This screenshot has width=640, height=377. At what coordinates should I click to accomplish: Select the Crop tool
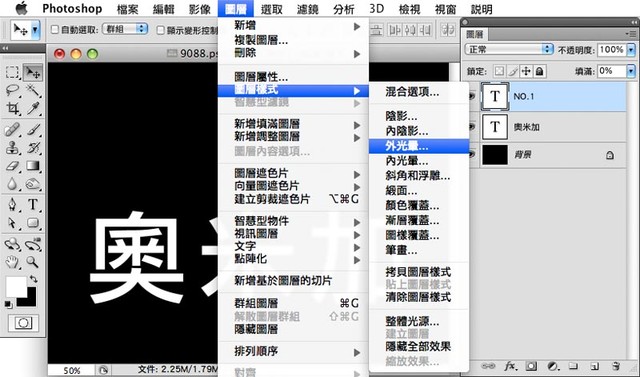(12, 108)
